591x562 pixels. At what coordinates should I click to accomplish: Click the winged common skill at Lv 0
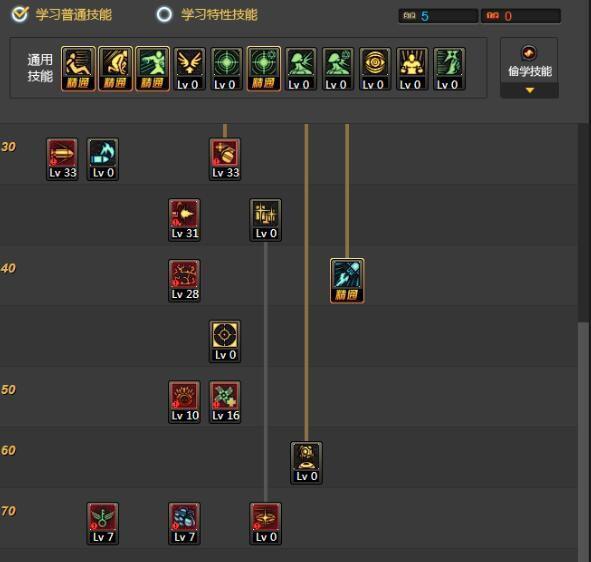tap(190, 69)
